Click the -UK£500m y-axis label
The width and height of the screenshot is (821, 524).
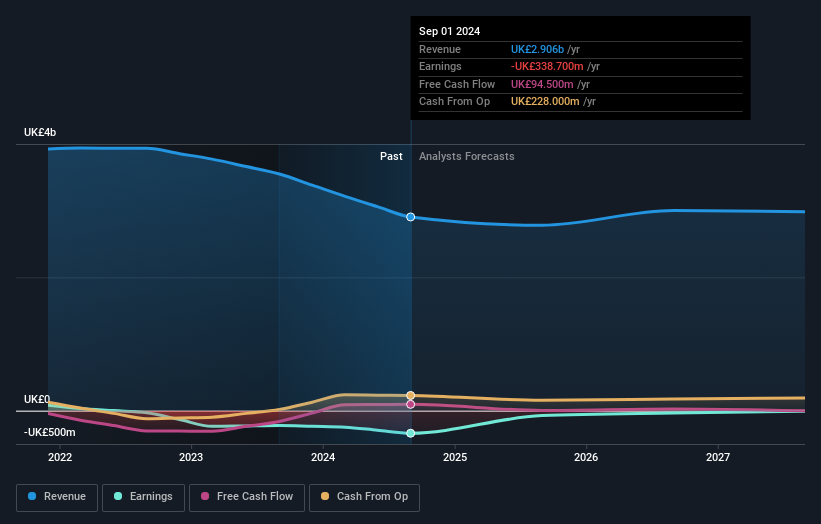coord(50,432)
